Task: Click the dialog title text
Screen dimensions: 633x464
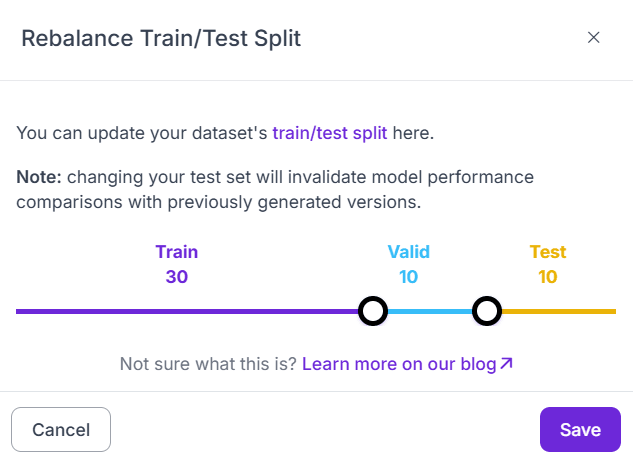Action: tap(161, 39)
